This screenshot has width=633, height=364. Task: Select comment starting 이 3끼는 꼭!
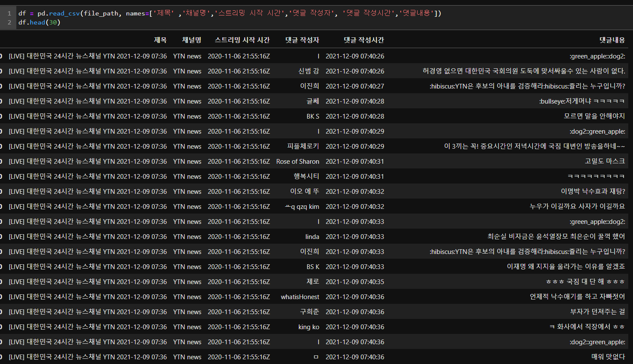coord(535,146)
